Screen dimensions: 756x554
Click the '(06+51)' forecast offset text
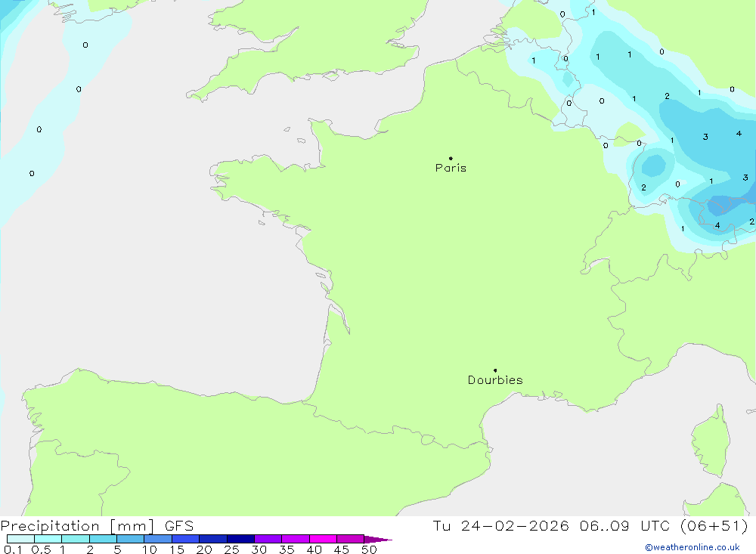[714, 526]
